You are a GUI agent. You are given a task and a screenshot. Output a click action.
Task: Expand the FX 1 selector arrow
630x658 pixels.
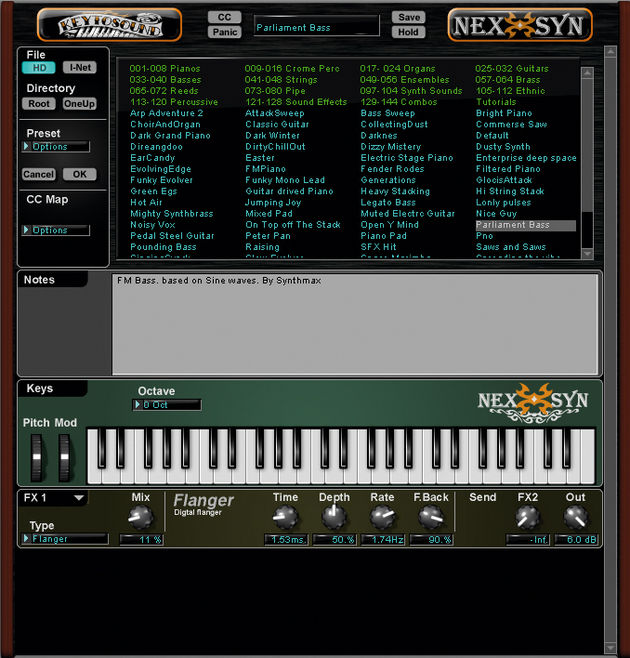(x=78, y=498)
